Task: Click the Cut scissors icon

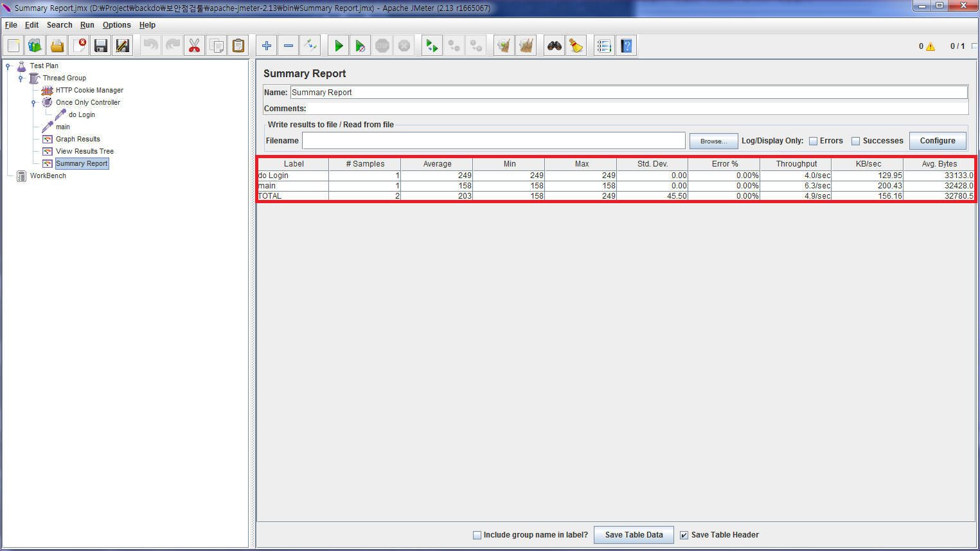Action: (194, 46)
